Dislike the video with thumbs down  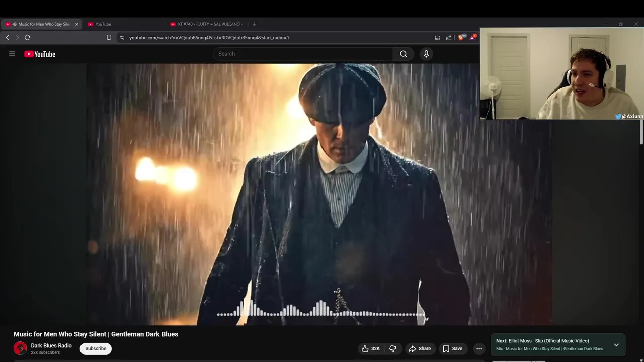pyautogui.click(x=393, y=348)
